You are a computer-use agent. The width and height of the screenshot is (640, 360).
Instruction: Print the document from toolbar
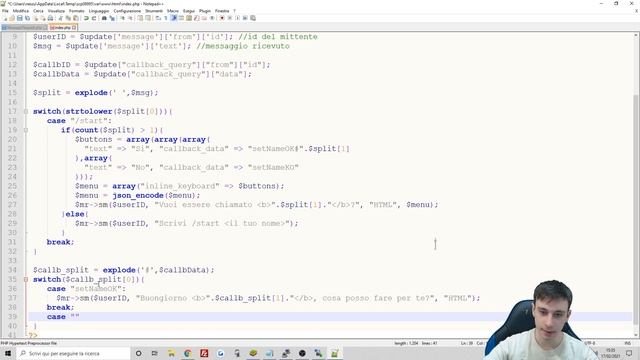click(x=50, y=18)
